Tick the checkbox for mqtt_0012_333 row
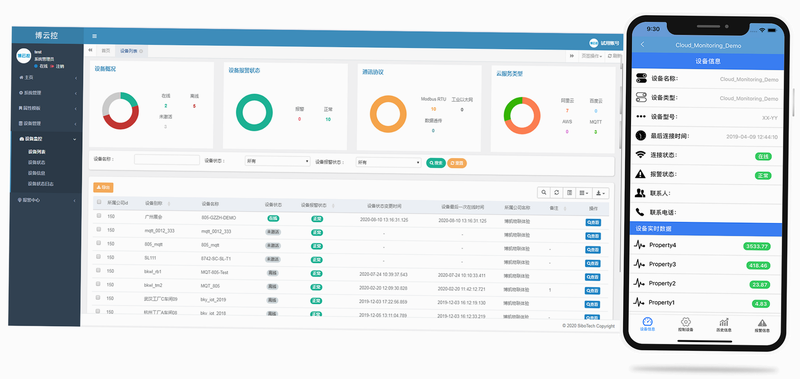 coord(99,230)
